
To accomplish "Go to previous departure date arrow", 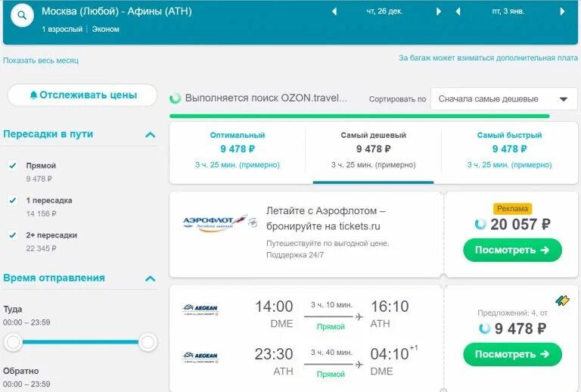I will click(334, 11).
